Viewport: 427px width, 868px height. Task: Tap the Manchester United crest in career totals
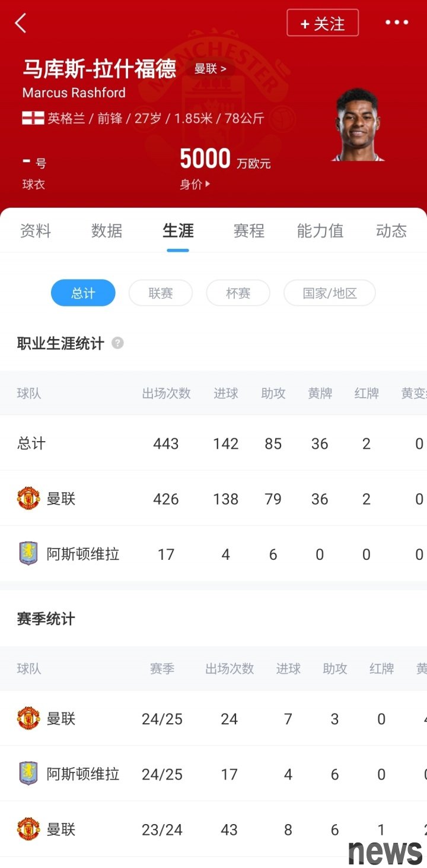coord(28,499)
